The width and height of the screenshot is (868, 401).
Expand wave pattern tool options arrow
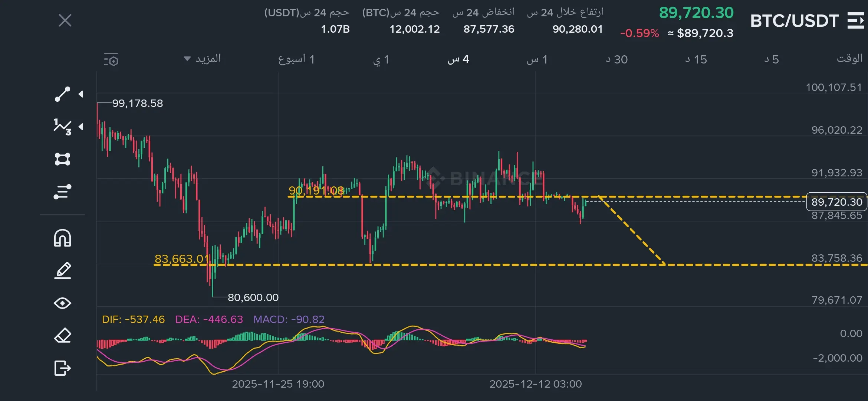(81, 127)
